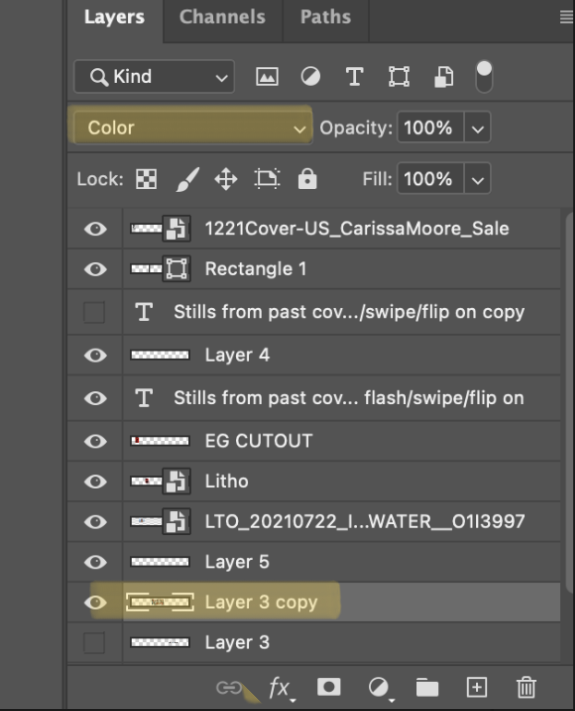Open the Kind filter dropdown

(x=154, y=77)
